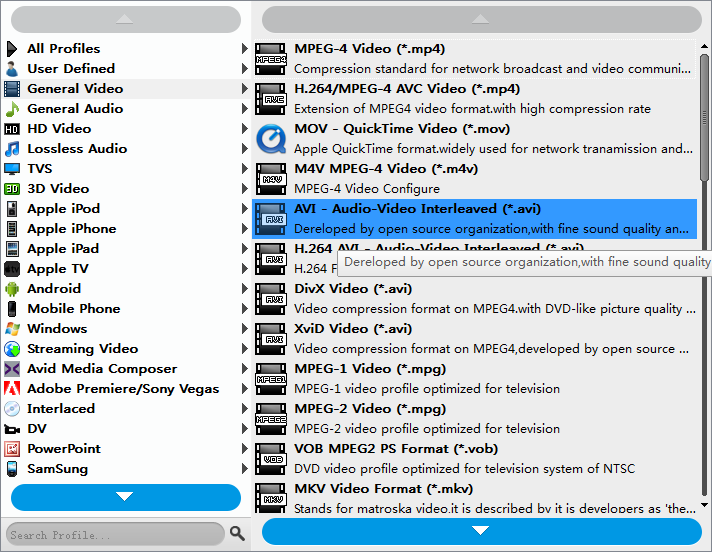The width and height of the screenshot is (712, 552).
Task: Open the Interlaced category
Action: [x=126, y=409]
